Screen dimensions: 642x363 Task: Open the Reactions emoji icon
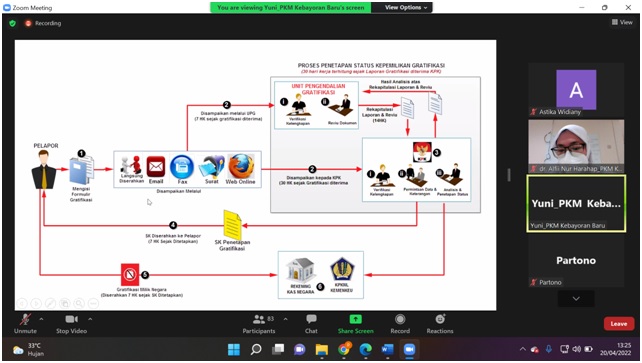click(440, 319)
